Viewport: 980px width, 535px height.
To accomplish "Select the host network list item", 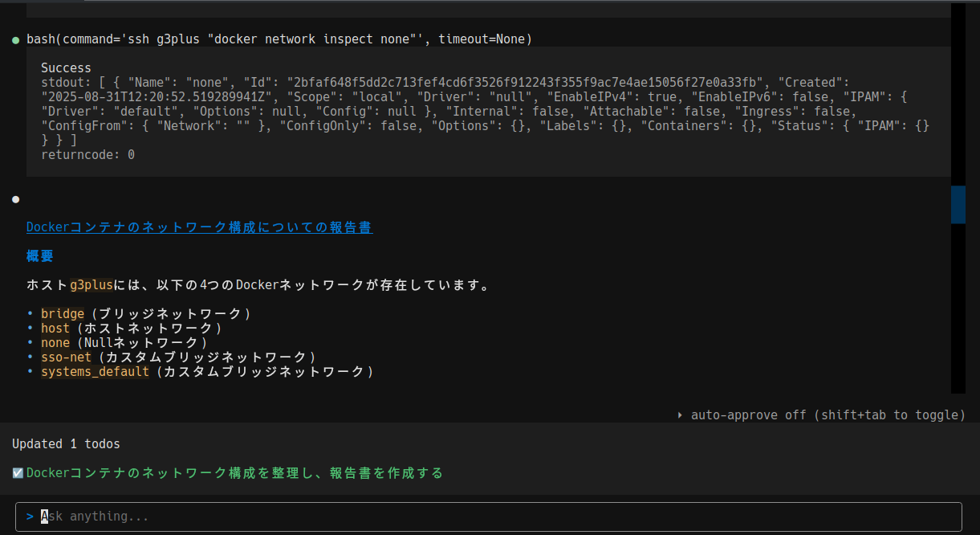I will click(132, 329).
